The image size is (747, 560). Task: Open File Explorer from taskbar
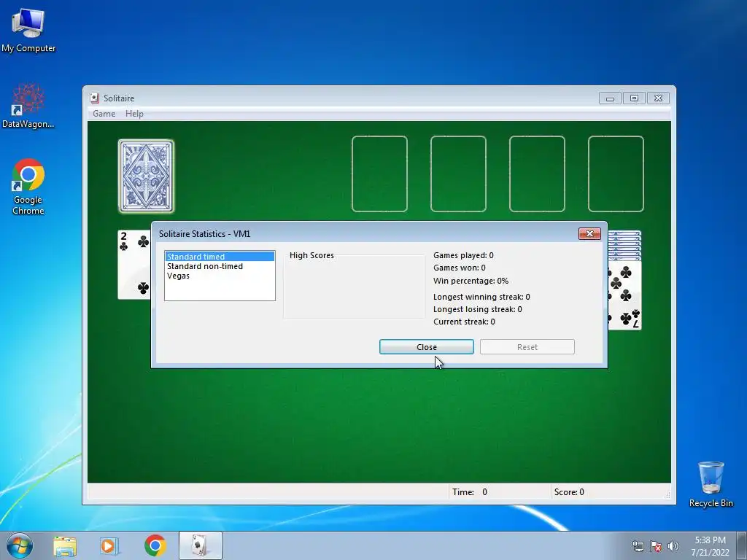(65, 545)
